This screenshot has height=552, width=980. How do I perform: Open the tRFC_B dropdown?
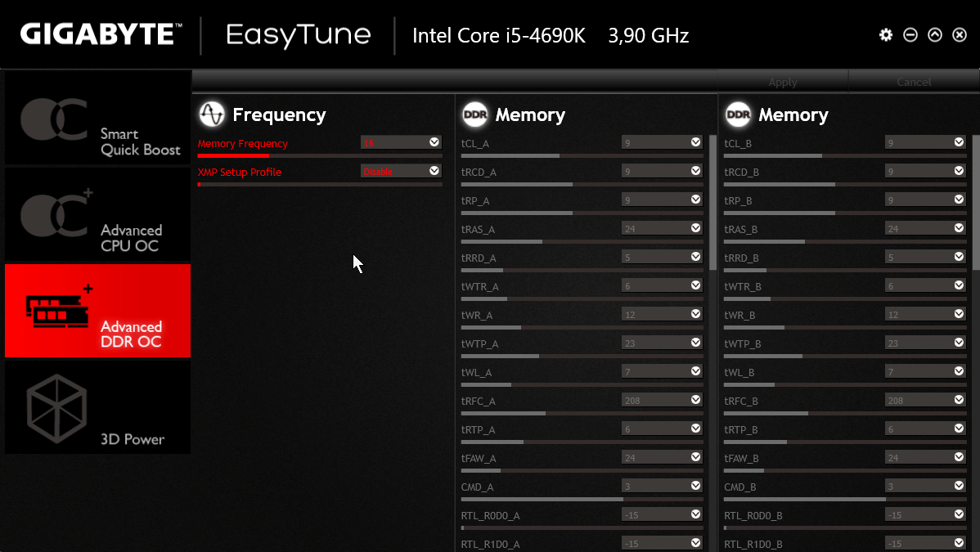click(925, 400)
